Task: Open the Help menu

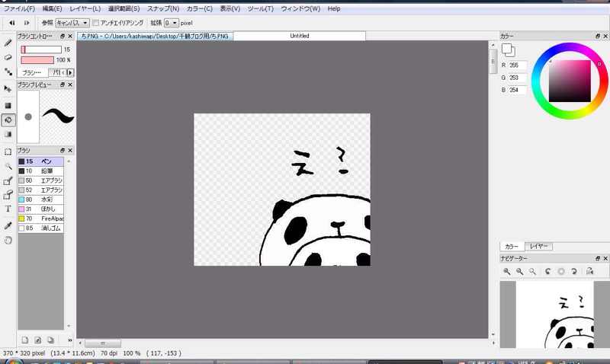Action: (334, 8)
